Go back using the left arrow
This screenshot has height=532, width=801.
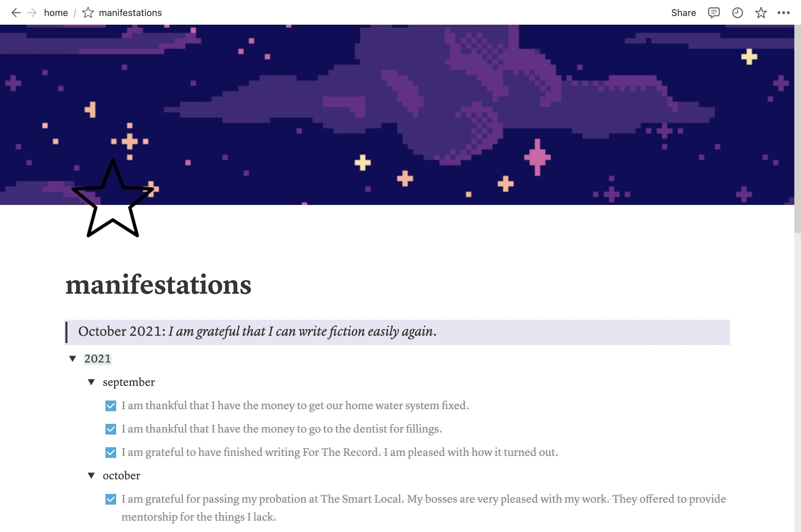click(16, 13)
